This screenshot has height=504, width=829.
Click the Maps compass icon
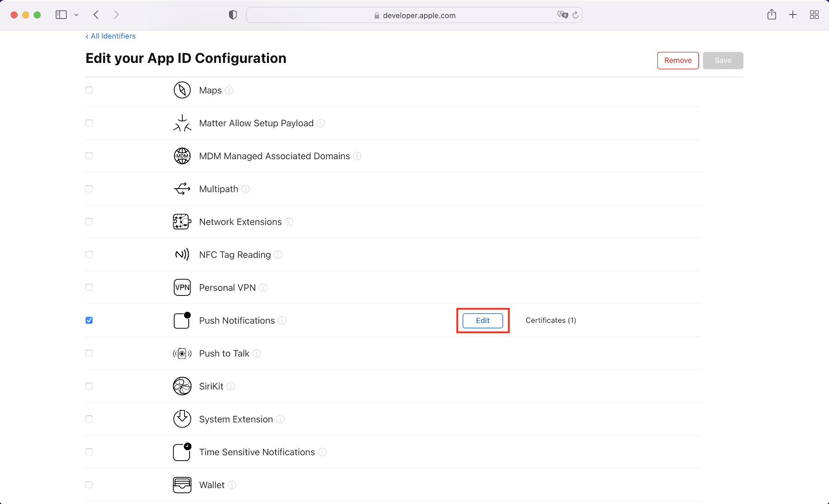182,90
